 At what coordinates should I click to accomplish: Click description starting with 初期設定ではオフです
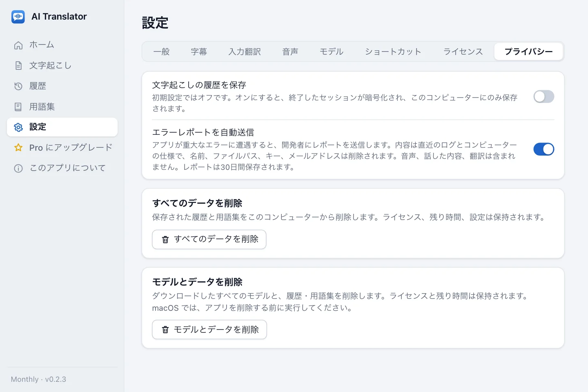[x=335, y=103]
